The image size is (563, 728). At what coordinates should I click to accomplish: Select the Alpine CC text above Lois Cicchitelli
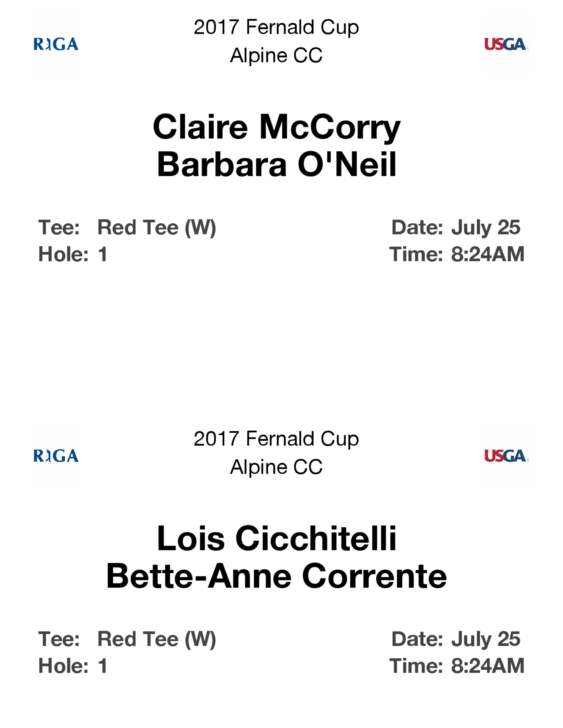(x=276, y=467)
